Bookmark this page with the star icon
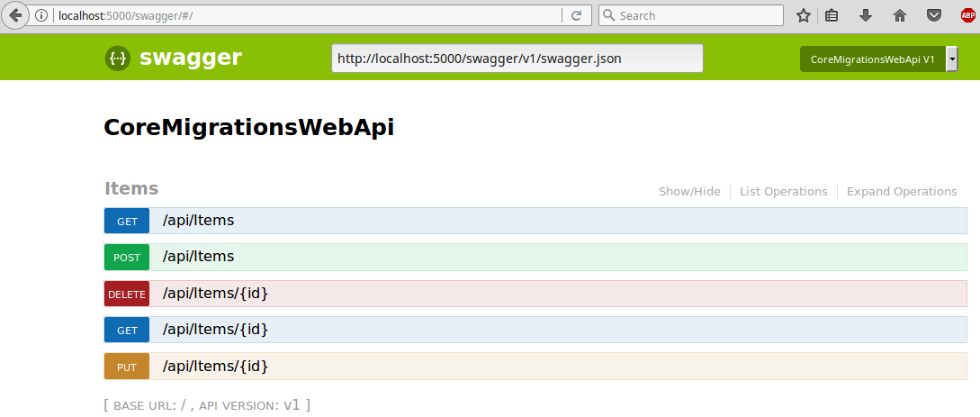The width and height of the screenshot is (980, 417). 803,15
